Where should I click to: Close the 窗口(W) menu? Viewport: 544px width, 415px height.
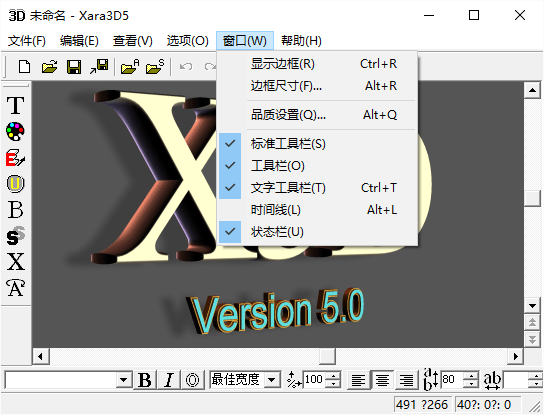click(245, 41)
